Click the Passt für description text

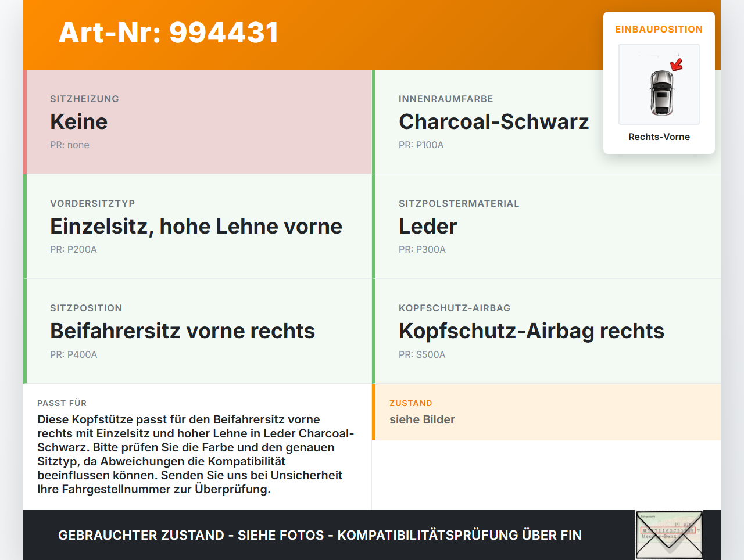(196, 454)
